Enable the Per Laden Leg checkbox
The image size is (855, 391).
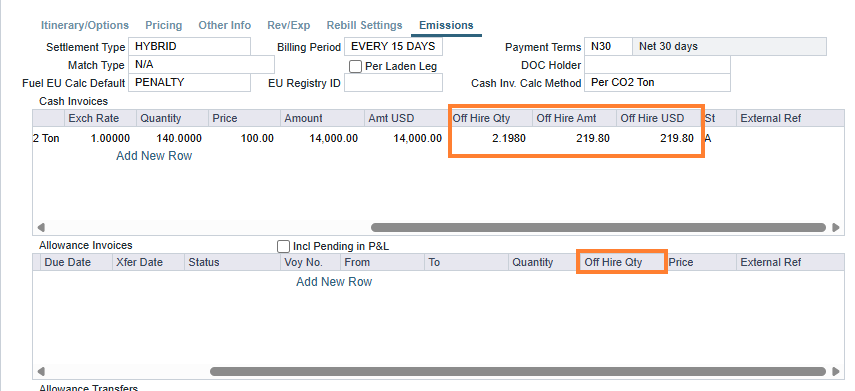coord(356,67)
